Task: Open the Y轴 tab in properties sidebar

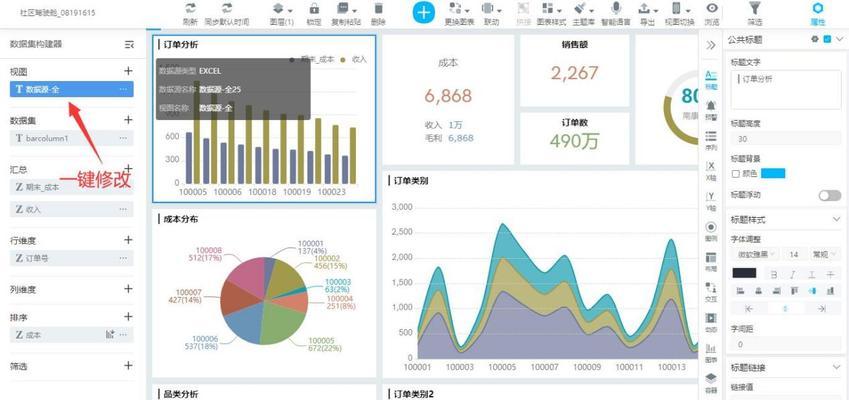Action: (711, 200)
